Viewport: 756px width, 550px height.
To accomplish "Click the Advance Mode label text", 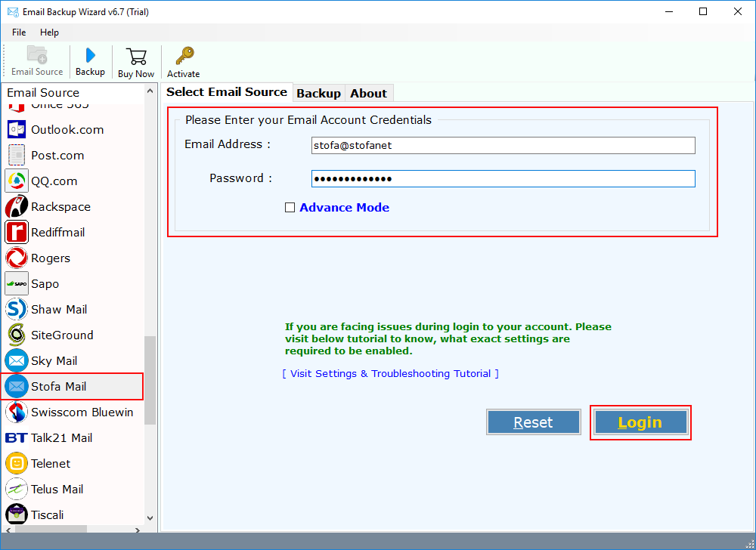I will point(344,208).
